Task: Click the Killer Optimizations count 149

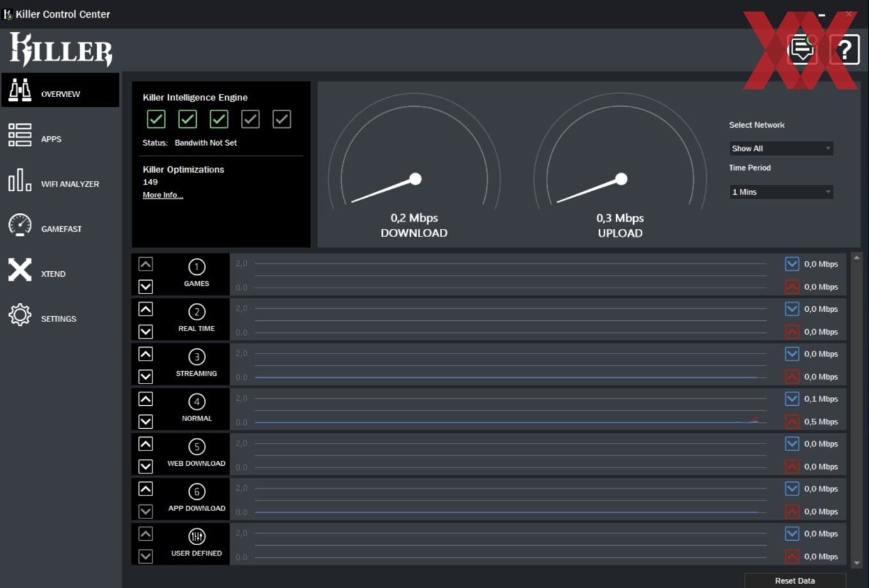Action: click(150, 182)
